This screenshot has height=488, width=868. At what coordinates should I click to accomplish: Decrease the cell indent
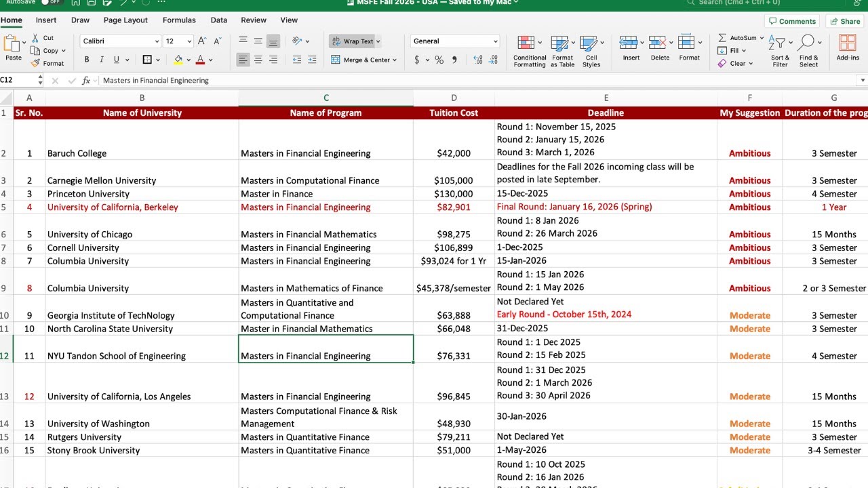[296, 60]
